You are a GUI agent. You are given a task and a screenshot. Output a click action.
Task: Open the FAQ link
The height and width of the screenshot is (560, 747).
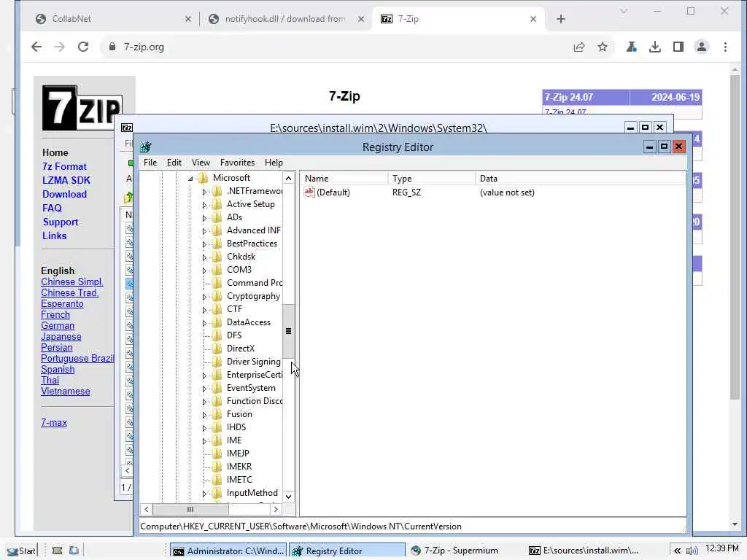(52, 208)
